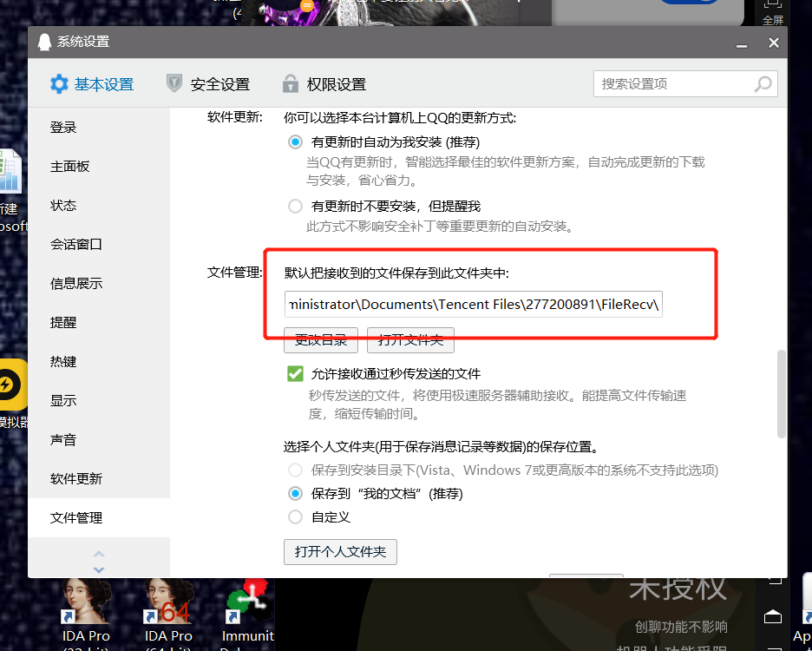Screen dimensions: 812x651
Task: Open Immunity Debugger desktop shortcut
Action: click(x=247, y=614)
